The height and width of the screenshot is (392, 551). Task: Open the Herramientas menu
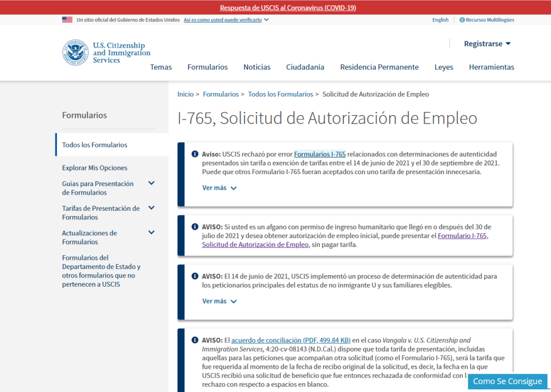[491, 67]
